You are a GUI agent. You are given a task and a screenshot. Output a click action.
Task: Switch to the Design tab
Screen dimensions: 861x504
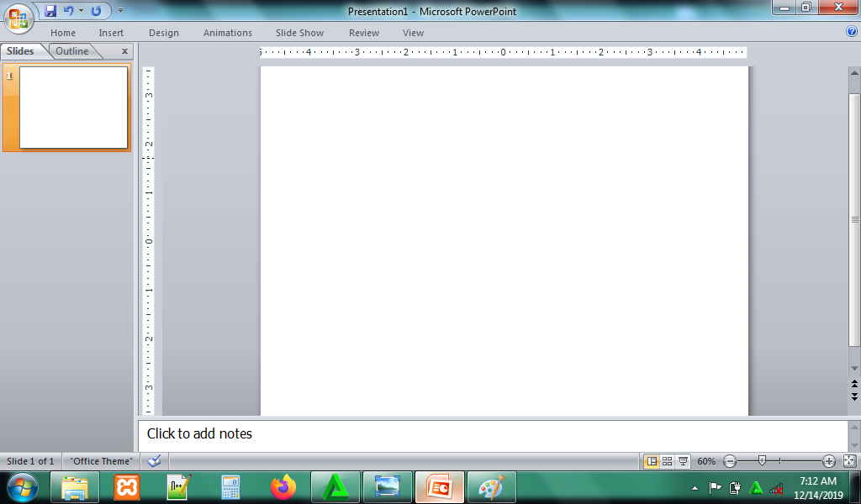pyautogui.click(x=164, y=33)
